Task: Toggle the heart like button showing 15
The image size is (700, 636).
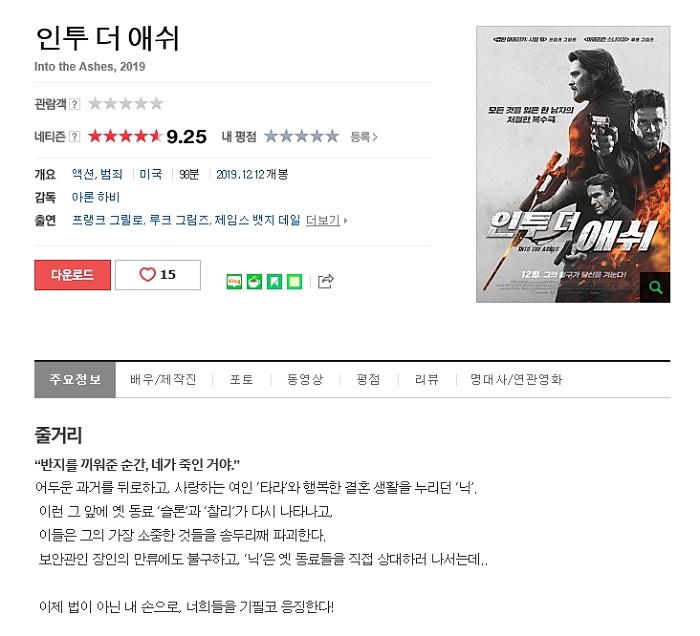Action: [x=158, y=274]
